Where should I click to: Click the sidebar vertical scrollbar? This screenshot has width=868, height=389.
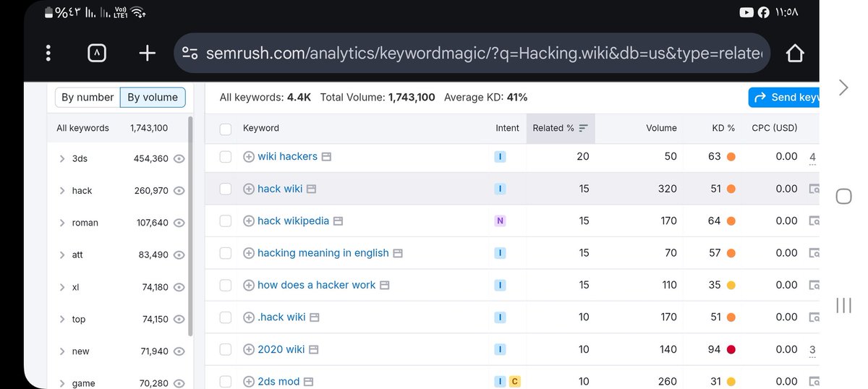190,226
